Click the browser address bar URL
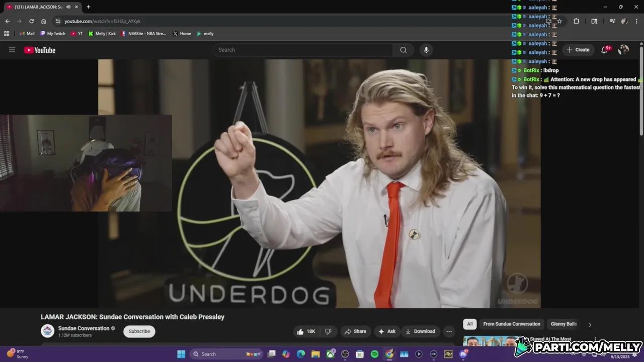The width and height of the screenshot is (644, 362). click(102, 21)
